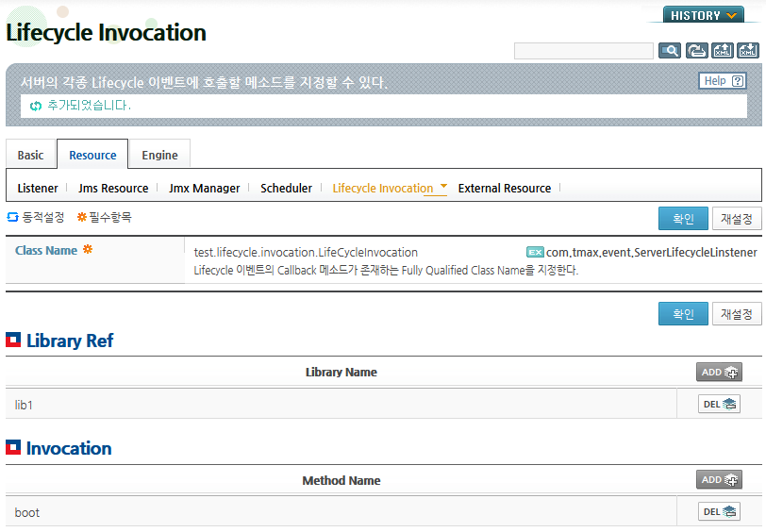766x532 pixels.
Task: Click ADD in the Library Ref section
Action: click(x=719, y=373)
